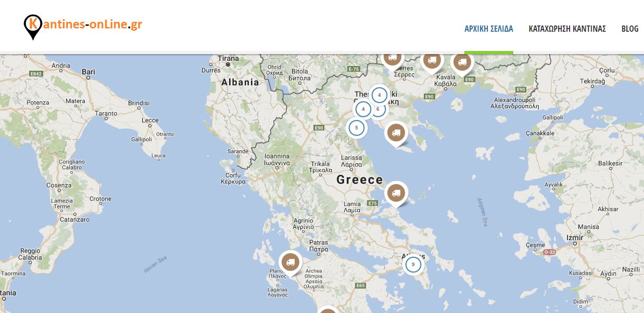Click the truck marker beside the Serres label
The width and height of the screenshot is (644, 313).
[x=393, y=58]
